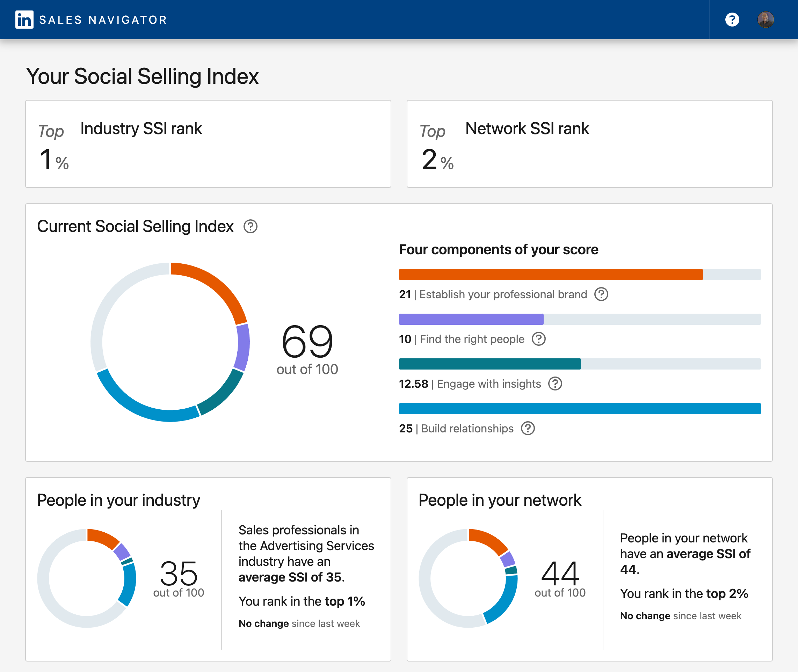Click the Sales Navigator title text
This screenshot has width=798, height=672.
(103, 20)
